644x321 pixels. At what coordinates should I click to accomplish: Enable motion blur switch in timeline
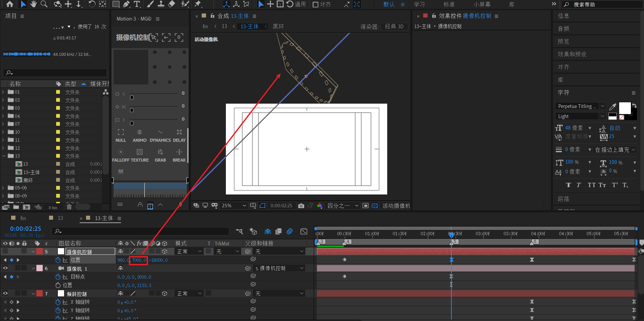tap(290, 231)
